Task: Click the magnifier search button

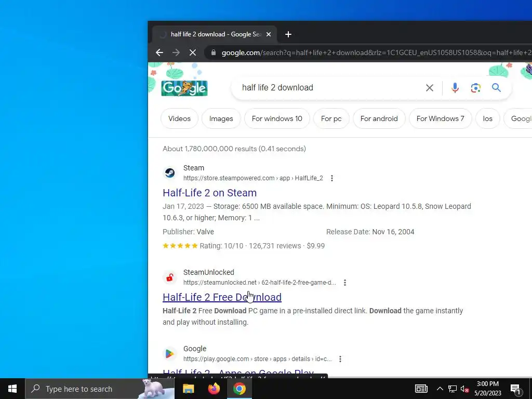Action: coord(496,88)
